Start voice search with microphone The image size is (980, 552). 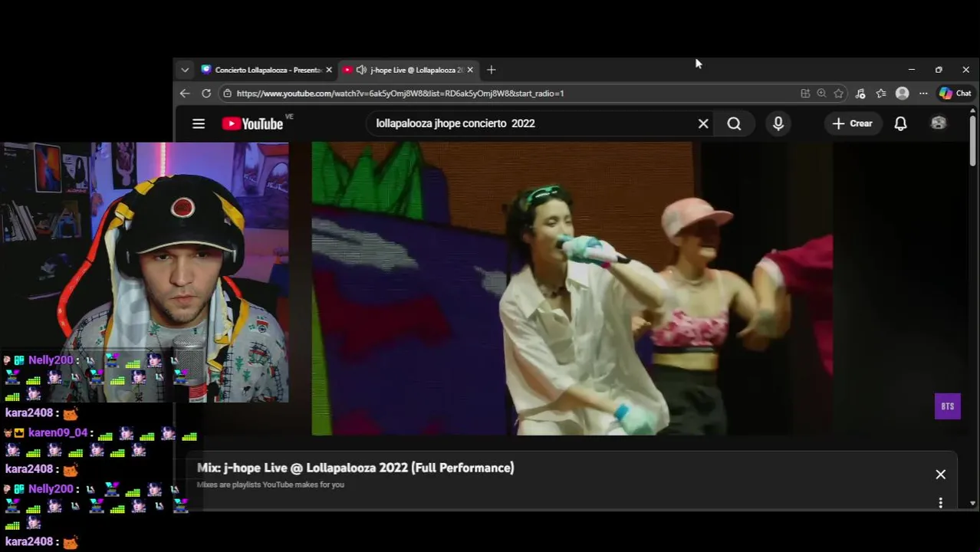tap(778, 123)
